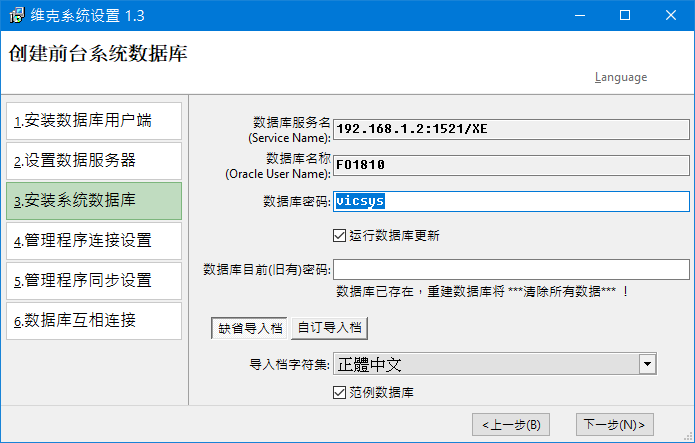The height and width of the screenshot is (443, 695).
Task: Click the Language link
Action: coord(621,77)
